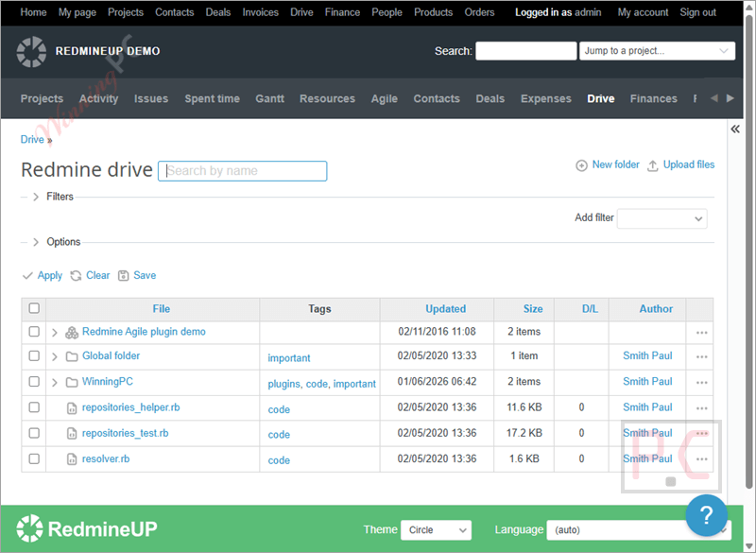Viewport: 756px width, 553px height.
Task: Click the file icon of repositories_test.rb
Action: (x=72, y=434)
